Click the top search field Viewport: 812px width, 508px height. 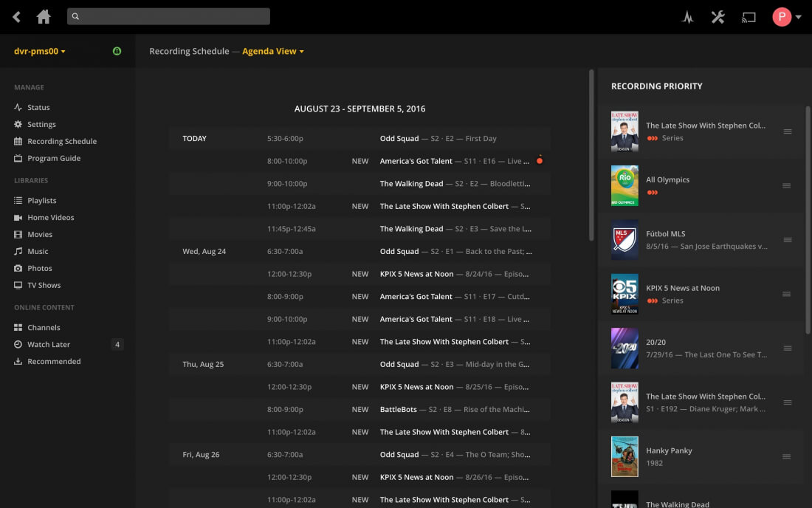click(x=168, y=16)
